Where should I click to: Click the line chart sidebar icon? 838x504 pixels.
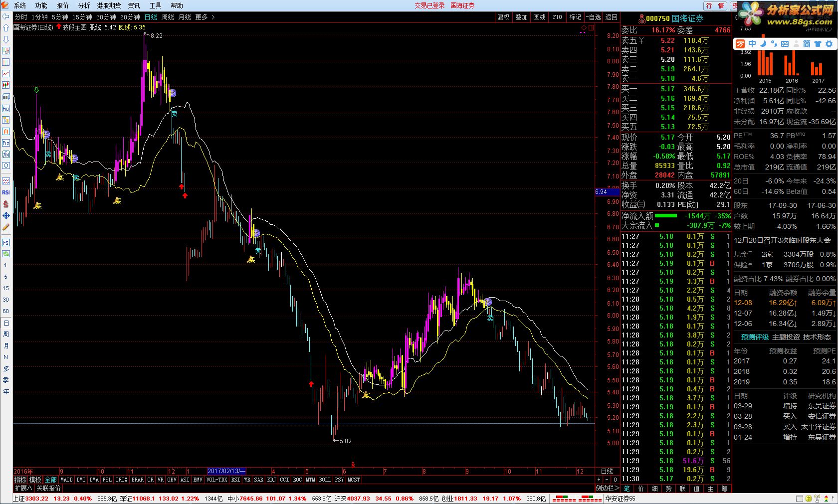(5, 74)
